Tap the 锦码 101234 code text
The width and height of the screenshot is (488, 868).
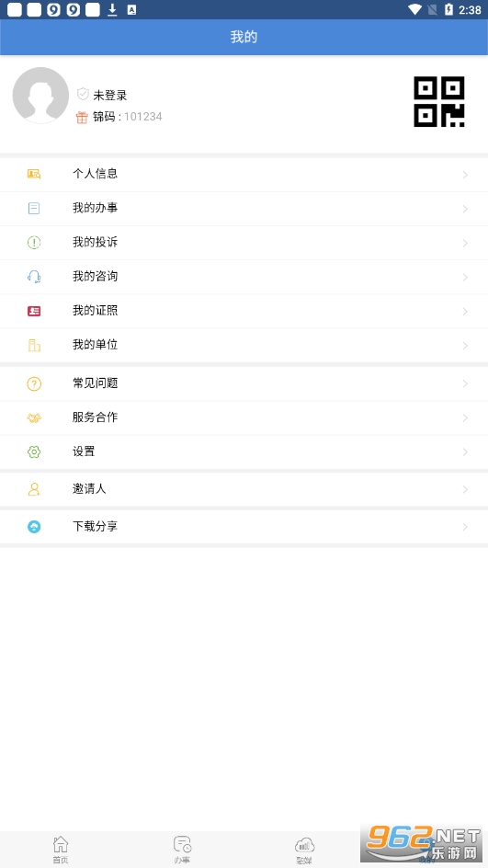pyautogui.click(x=127, y=117)
